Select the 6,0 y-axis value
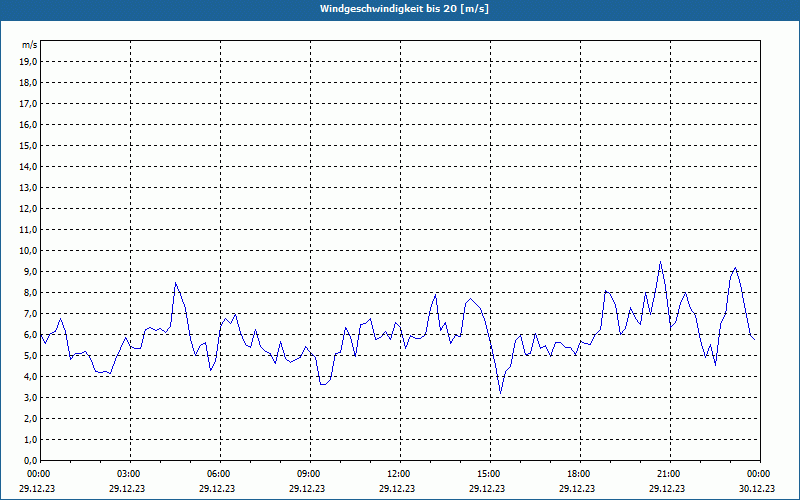Image resolution: width=800 pixels, height=500 pixels. point(30,335)
